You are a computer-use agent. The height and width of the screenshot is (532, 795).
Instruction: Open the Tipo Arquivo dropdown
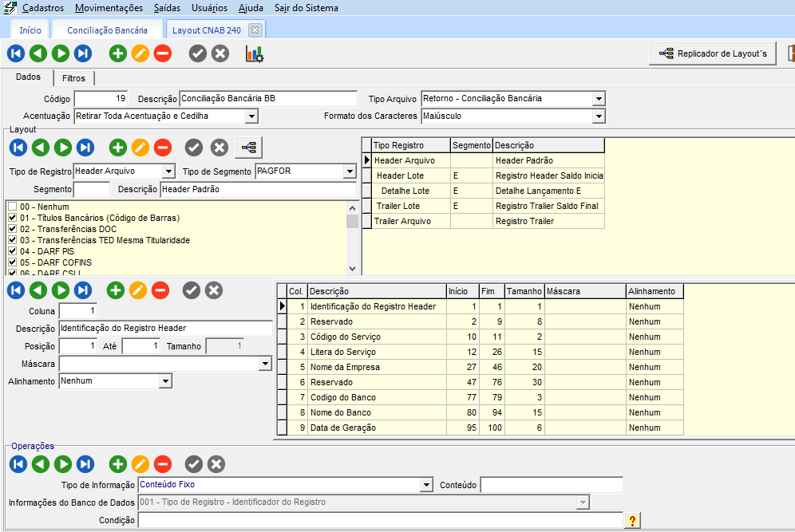599,99
